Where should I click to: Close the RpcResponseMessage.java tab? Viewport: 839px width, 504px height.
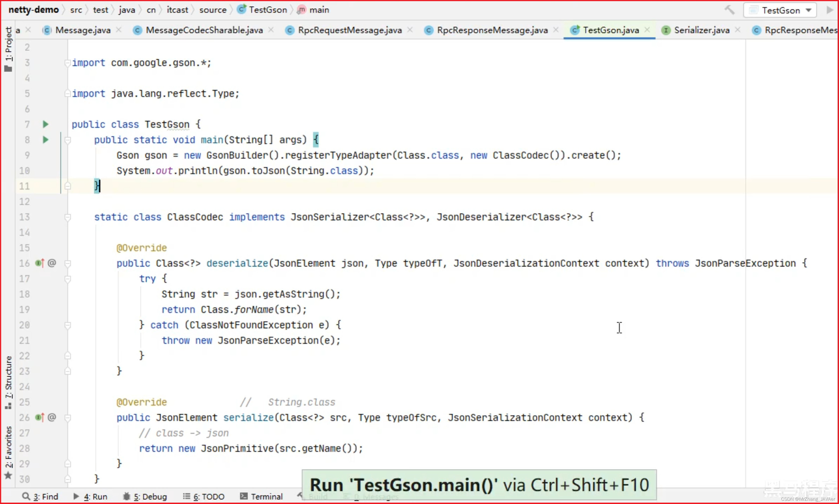[x=556, y=30]
